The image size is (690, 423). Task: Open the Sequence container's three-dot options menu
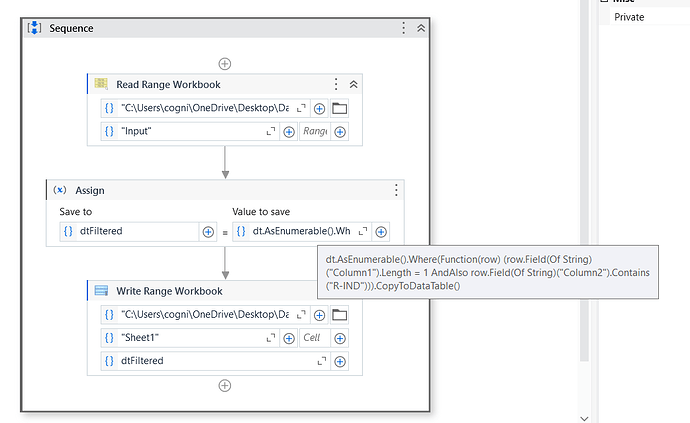pyautogui.click(x=403, y=28)
